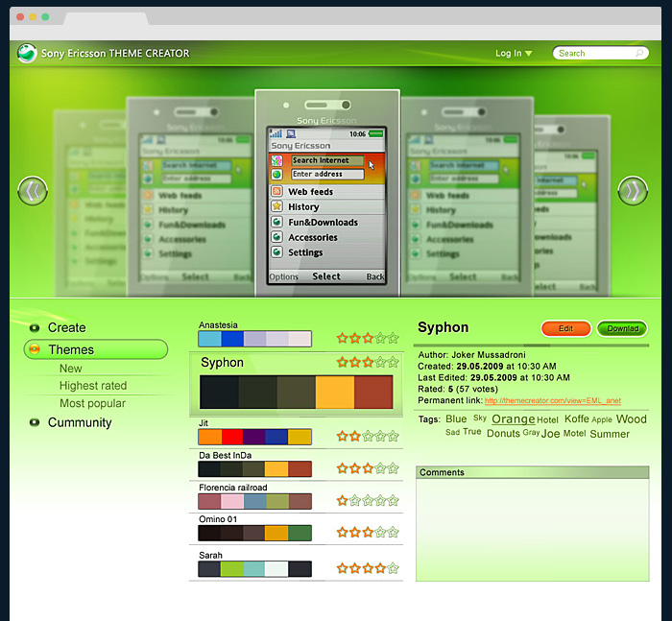This screenshot has height=621, width=672.
Task: Click the Donuts tag
Action: point(503,433)
